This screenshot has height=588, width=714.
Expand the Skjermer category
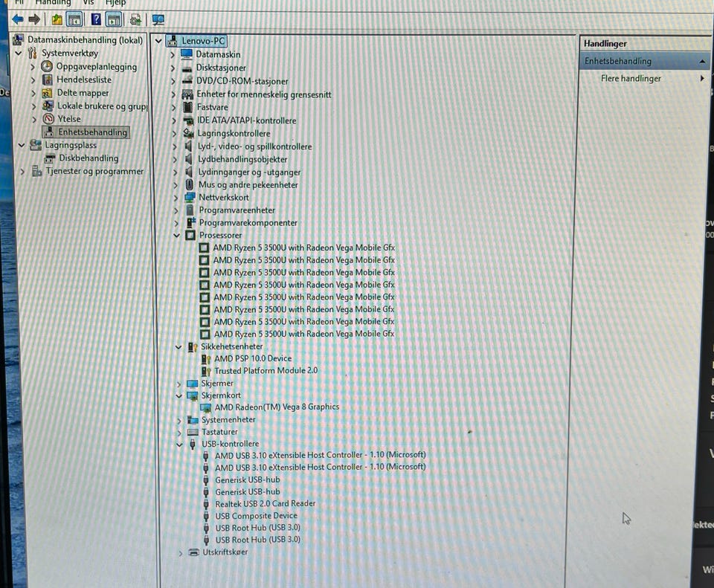[179, 384]
